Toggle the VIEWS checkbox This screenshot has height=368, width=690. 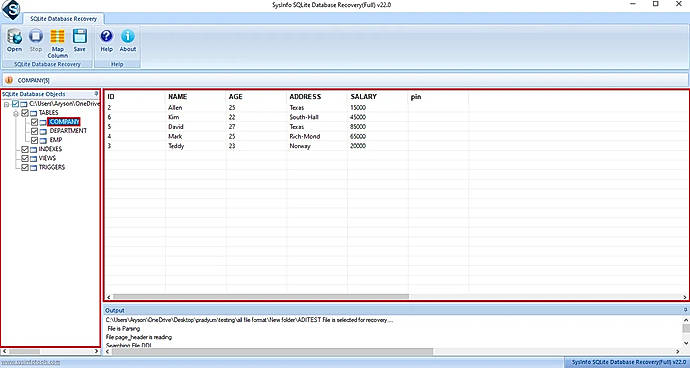(25, 158)
